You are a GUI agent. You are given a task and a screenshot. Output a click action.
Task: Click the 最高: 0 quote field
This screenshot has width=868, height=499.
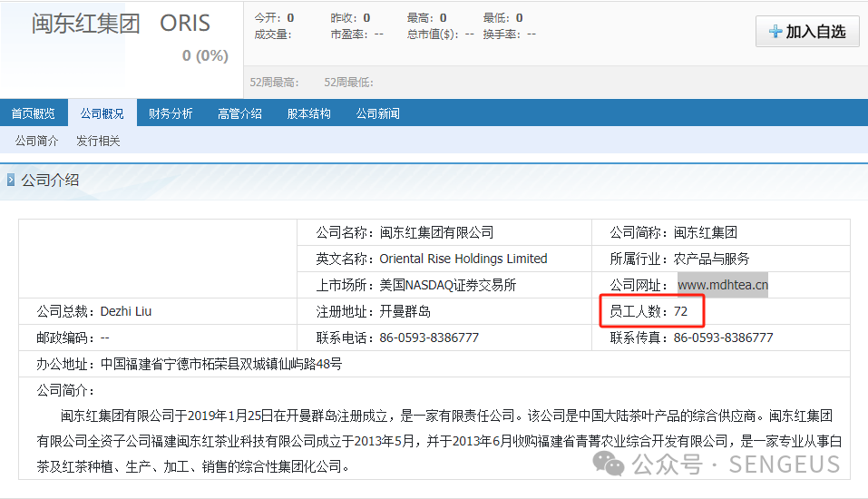(427, 18)
